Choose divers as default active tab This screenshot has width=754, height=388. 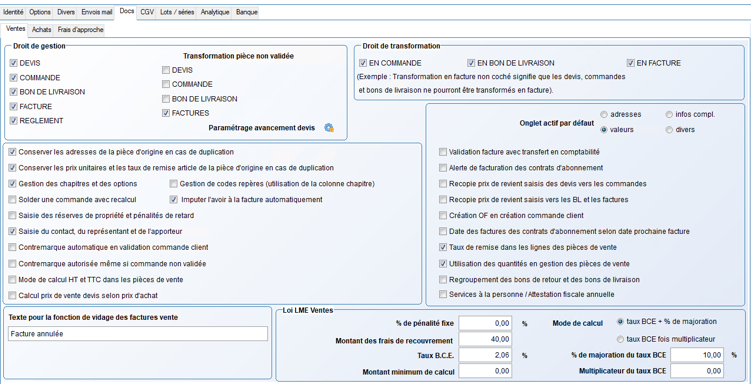[x=669, y=130]
